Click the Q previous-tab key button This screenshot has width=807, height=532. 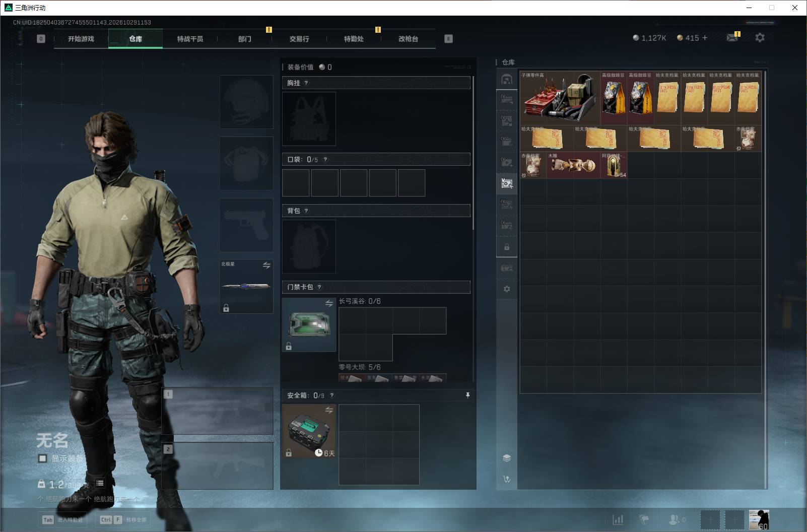click(x=41, y=39)
